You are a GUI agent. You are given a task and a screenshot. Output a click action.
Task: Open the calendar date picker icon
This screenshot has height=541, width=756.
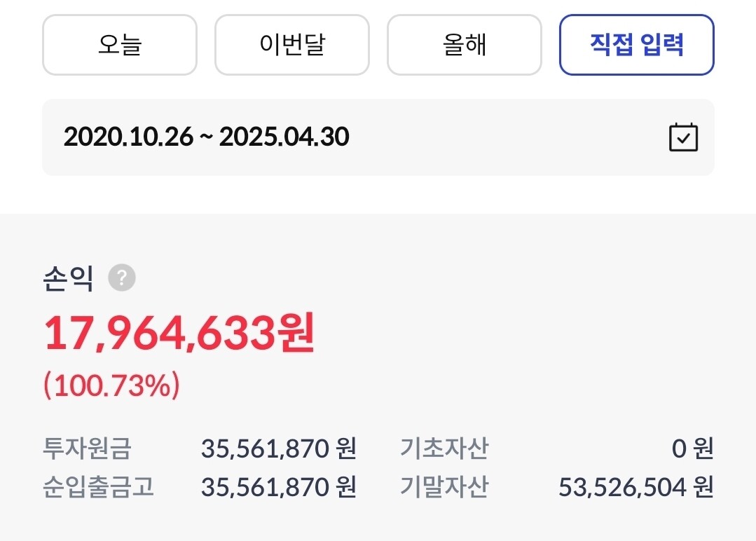[682, 137]
